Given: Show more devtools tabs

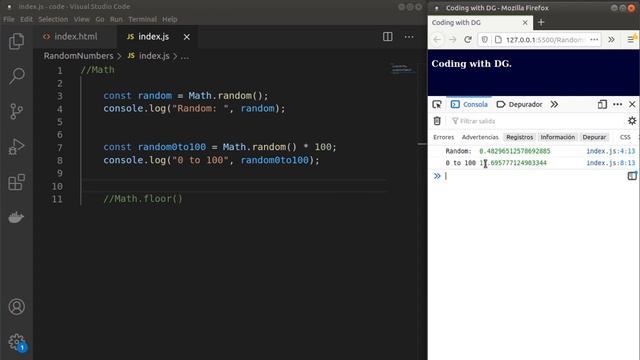Looking at the screenshot, I should [x=554, y=104].
